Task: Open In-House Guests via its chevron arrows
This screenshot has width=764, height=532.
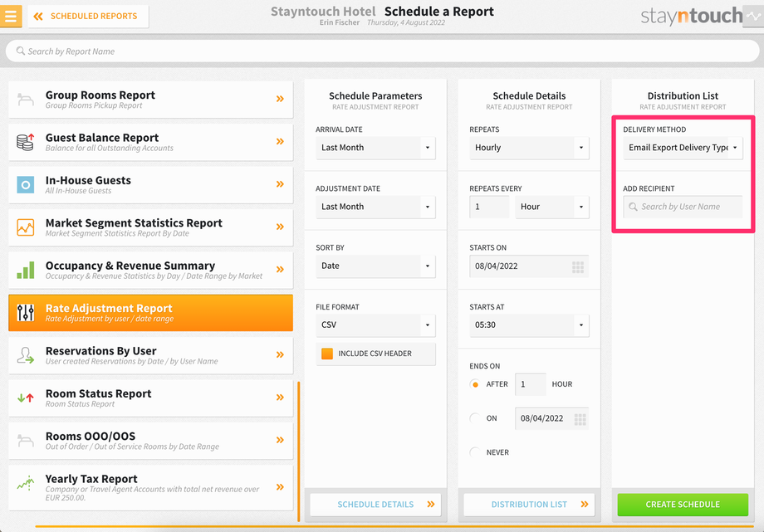Action: (280, 184)
